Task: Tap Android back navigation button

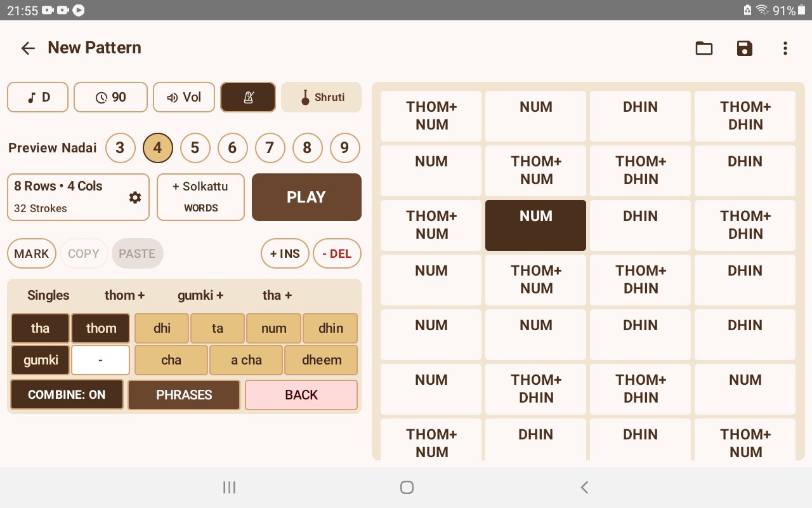Action: click(x=584, y=487)
